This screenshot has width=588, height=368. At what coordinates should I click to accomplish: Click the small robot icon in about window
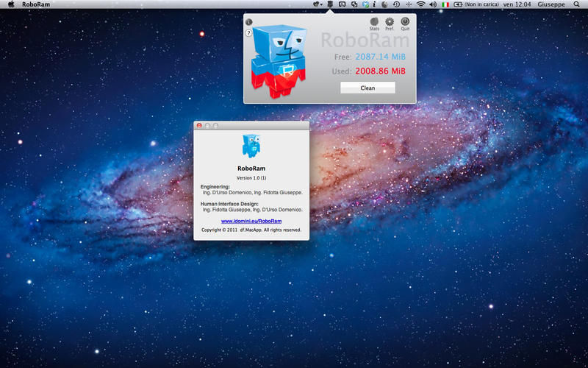click(x=251, y=146)
